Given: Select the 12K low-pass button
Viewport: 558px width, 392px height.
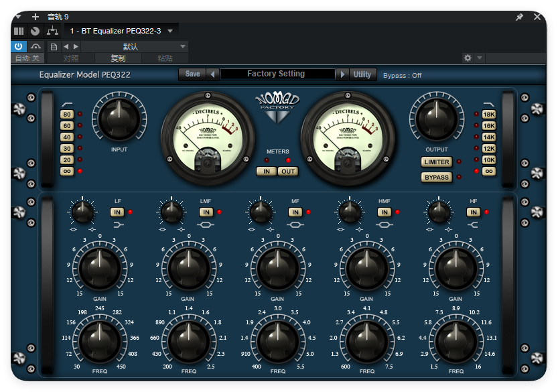Looking at the screenshot, I should pyautogui.click(x=488, y=149).
